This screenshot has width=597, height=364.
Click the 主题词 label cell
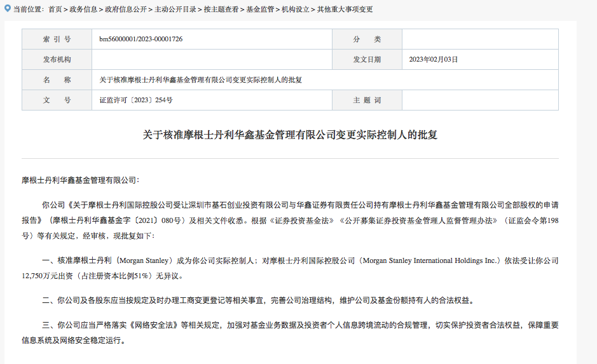[367, 100]
